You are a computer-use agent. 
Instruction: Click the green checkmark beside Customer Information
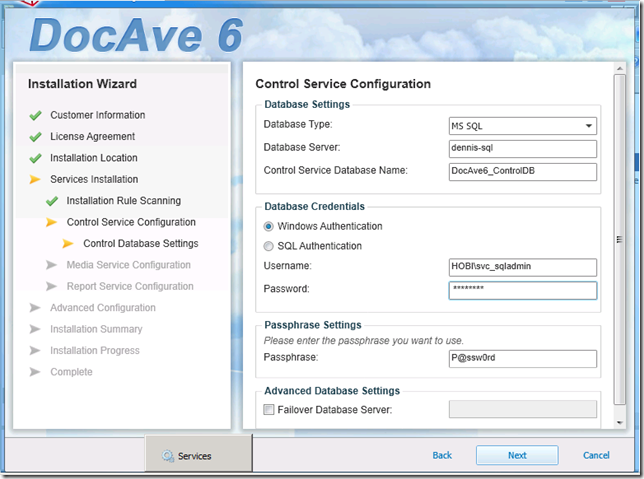(x=36, y=115)
